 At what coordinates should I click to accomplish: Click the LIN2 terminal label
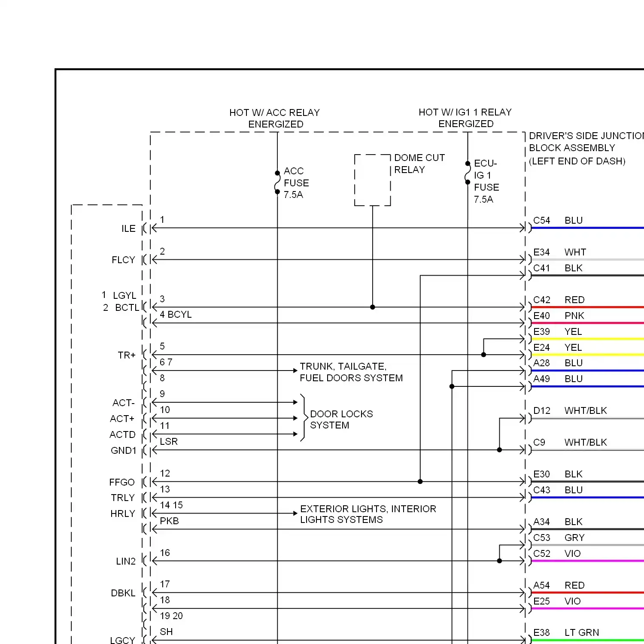tap(126, 561)
